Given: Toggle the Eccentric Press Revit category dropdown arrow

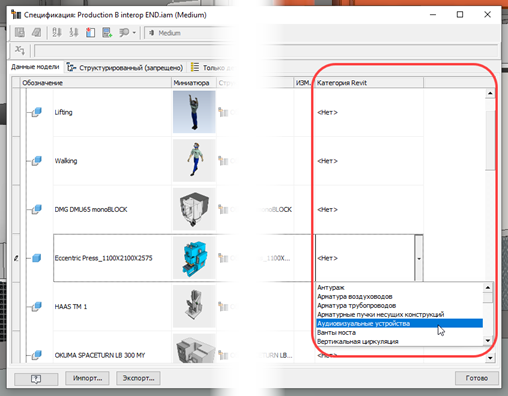Looking at the screenshot, I should coord(419,258).
